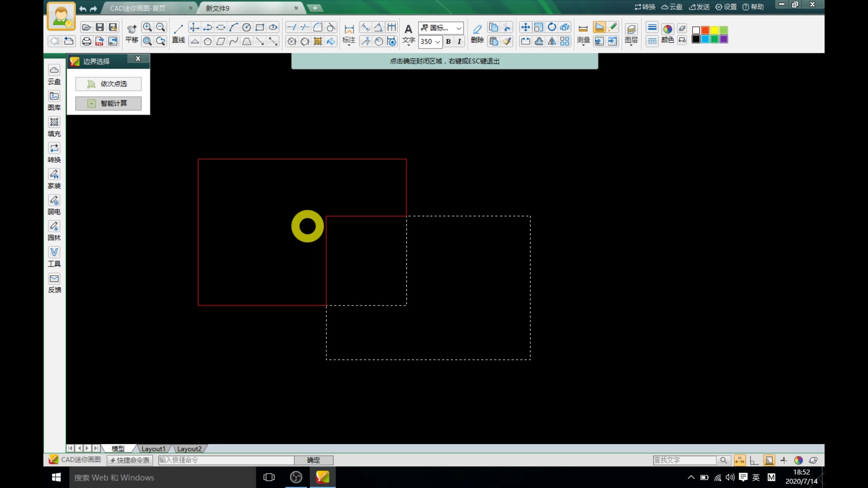
Task: Click the zoom in magnifier icon
Action: click(x=147, y=27)
